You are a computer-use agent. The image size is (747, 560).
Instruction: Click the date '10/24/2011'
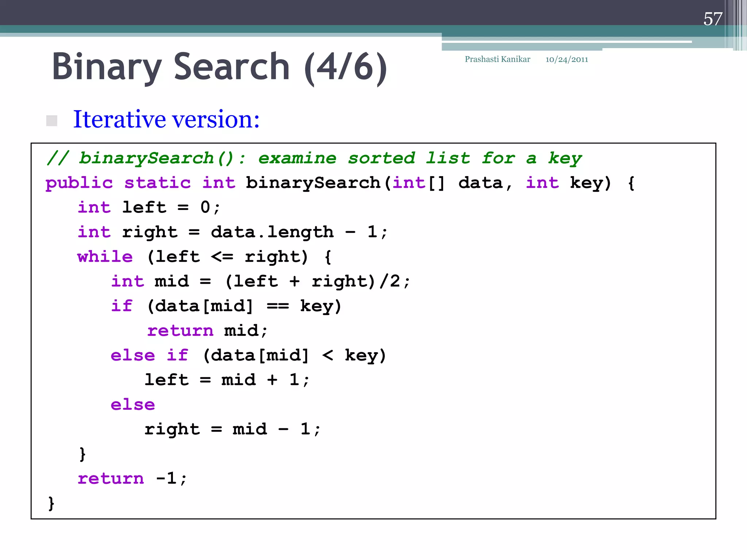(566, 59)
